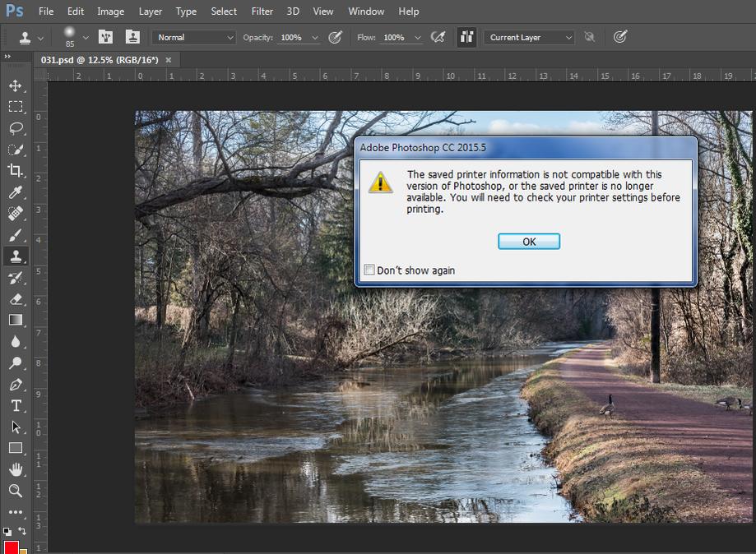Image resolution: width=756 pixels, height=554 pixels.
Task: Click the red foreground color swatch
Action: (x=11, y=547)
